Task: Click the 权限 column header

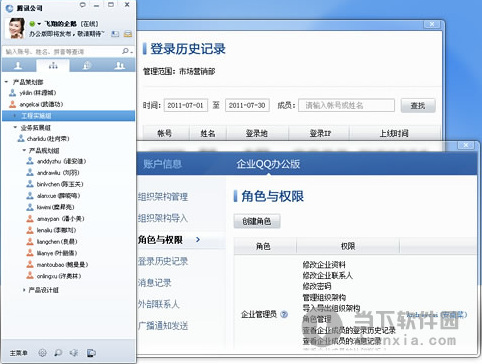Action: click(348, 246)
